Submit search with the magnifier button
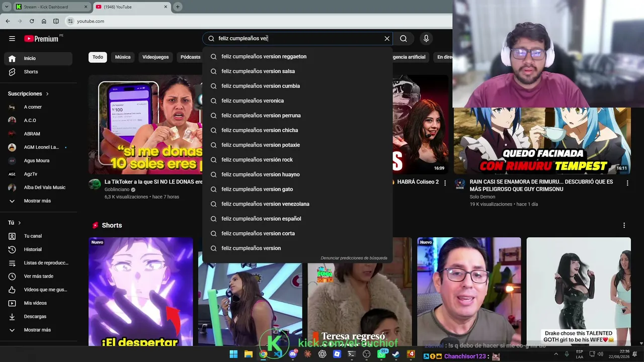Image resolution: width=644 pixels, height=362 pixels. tap(404, 39)
